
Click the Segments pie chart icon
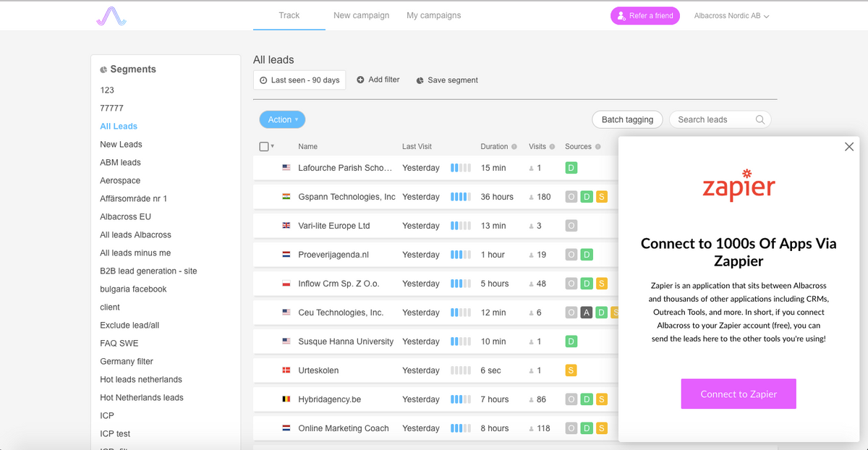pos(103,70)
